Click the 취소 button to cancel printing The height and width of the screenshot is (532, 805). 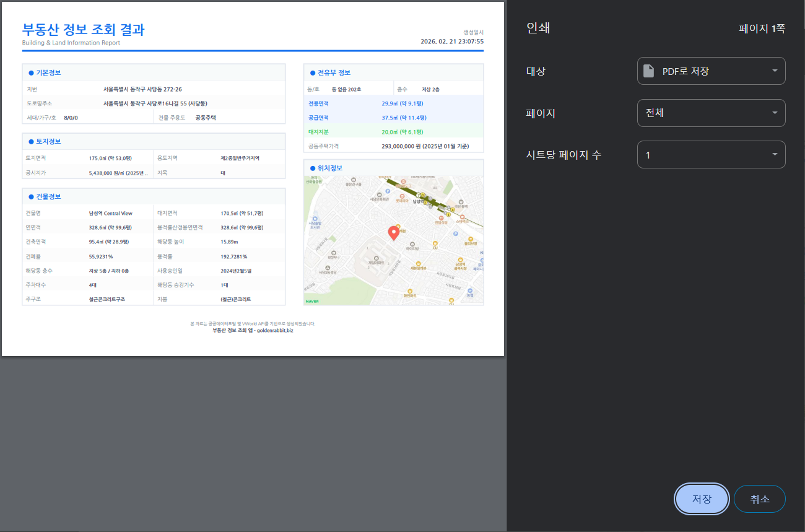759,499
